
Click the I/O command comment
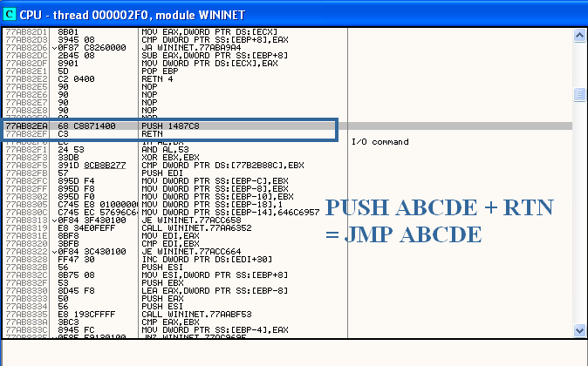[379, 141]
